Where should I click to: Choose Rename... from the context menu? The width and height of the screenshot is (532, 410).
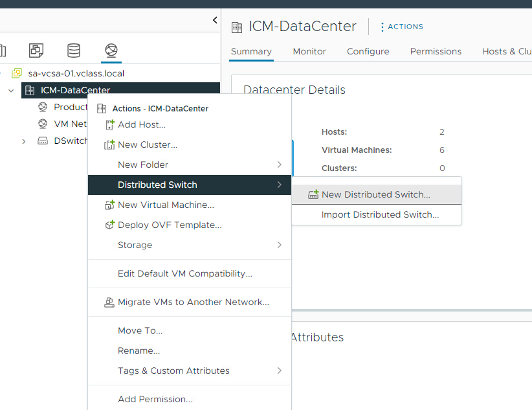(x=190, y=350)
